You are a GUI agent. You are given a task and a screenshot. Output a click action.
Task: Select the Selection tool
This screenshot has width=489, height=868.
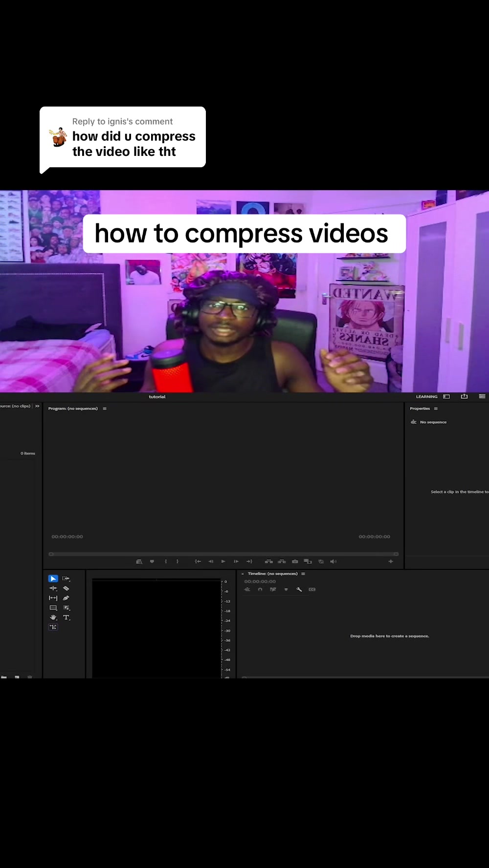(53, 579)
